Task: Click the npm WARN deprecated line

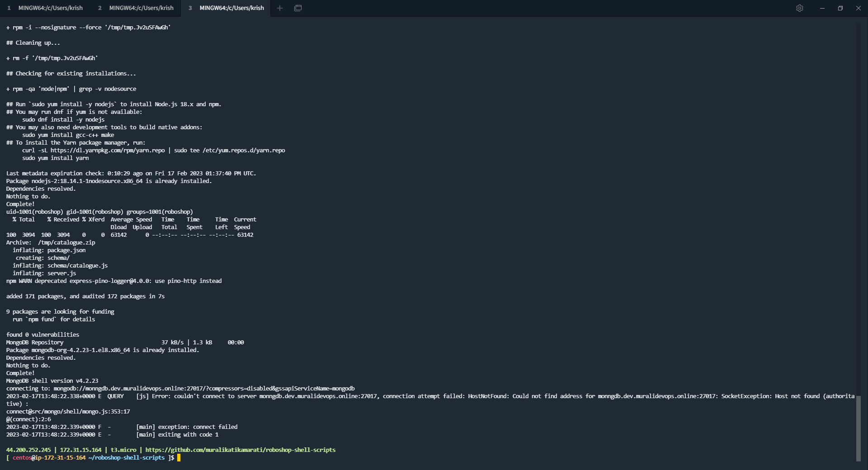Action: [x=114, y=281]
